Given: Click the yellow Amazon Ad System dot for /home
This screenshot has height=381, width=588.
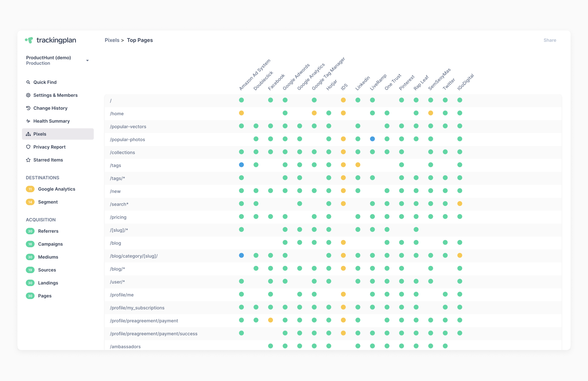Looking at the screenshot, I should coord(241,113).
